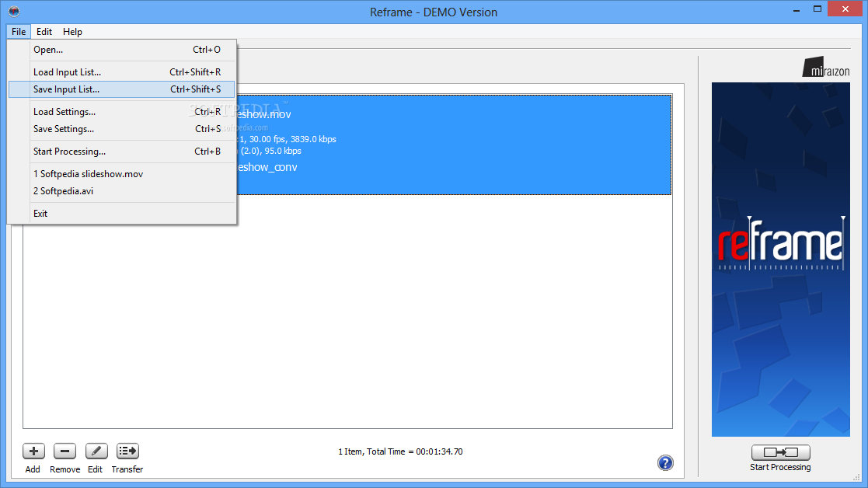
Task: Select Start Processing... in File menu
Action: pos(122,152)
